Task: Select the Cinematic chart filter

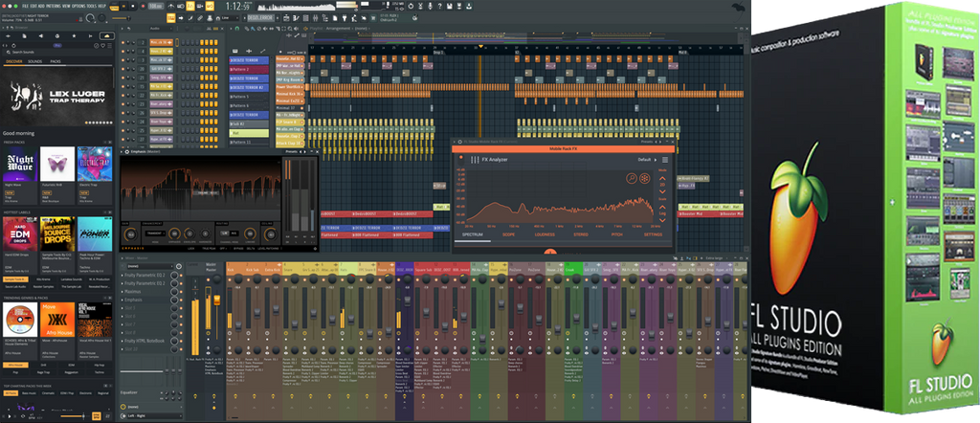Action: [x=48, y=393]
